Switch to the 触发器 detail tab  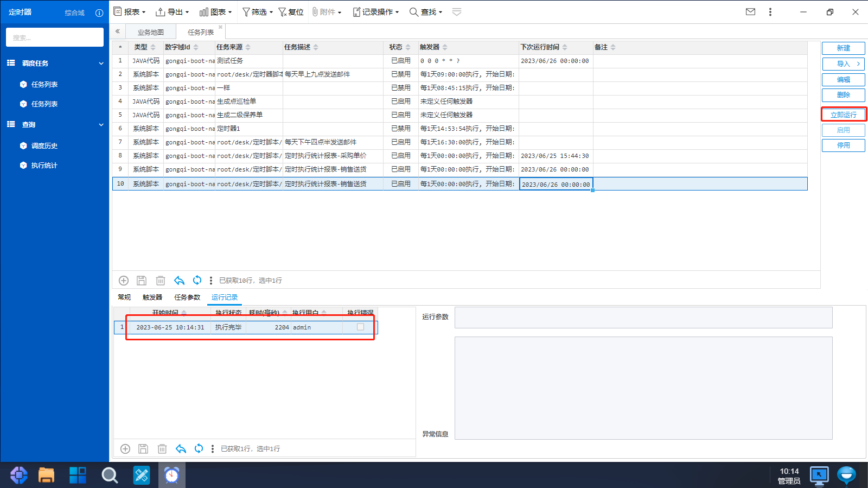coord(152,297)
